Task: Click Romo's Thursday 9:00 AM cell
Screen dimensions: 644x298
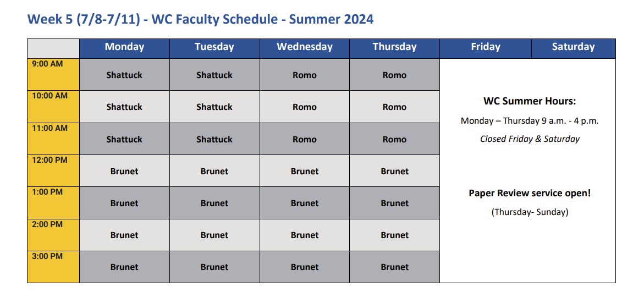Action: (x=394, y=75)
